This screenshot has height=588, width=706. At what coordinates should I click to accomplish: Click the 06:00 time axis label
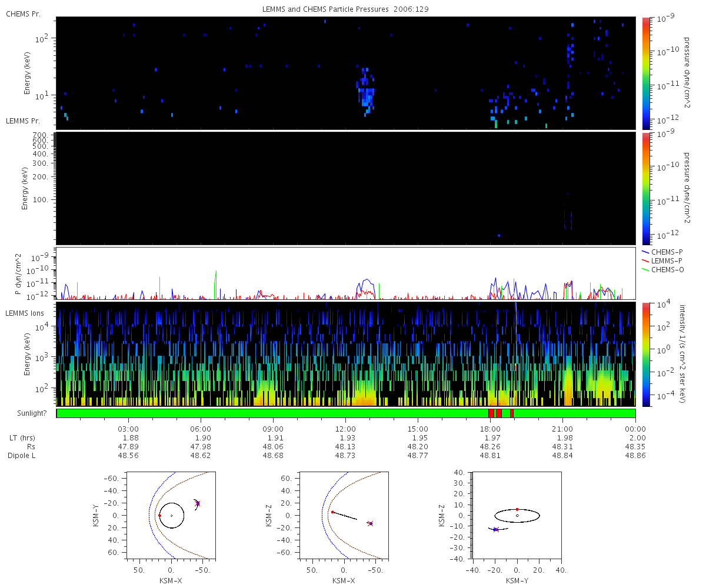(201, 429)
